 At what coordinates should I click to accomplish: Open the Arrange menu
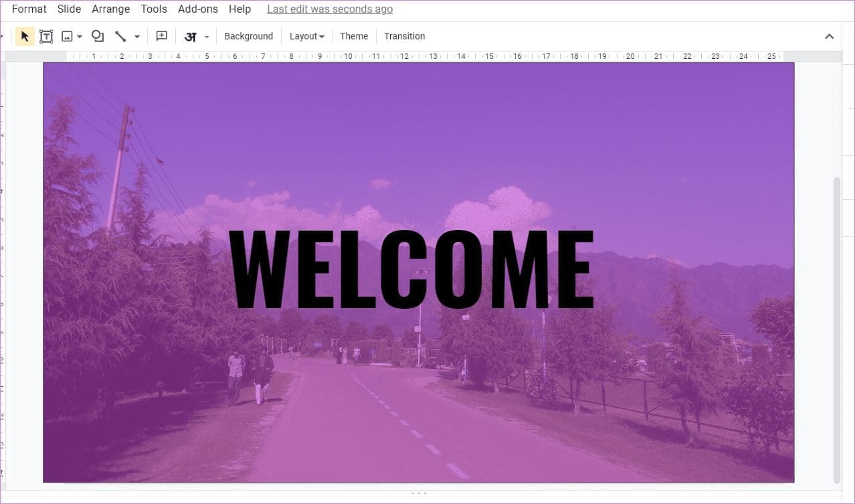coord(111,9)
